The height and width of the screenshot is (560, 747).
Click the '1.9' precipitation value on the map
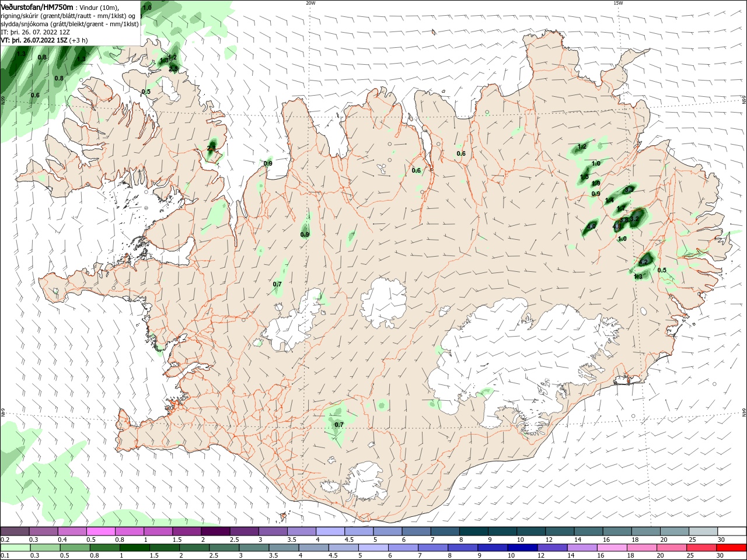point(596,183)
